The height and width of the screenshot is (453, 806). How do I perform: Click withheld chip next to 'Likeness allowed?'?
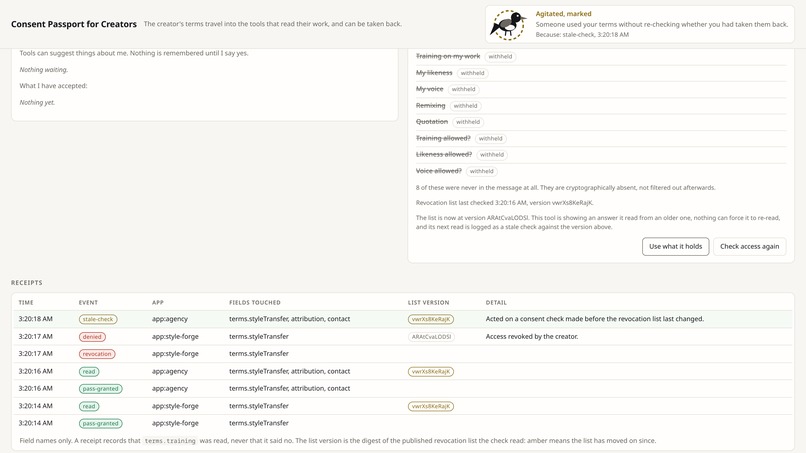[x=492, y=155]
